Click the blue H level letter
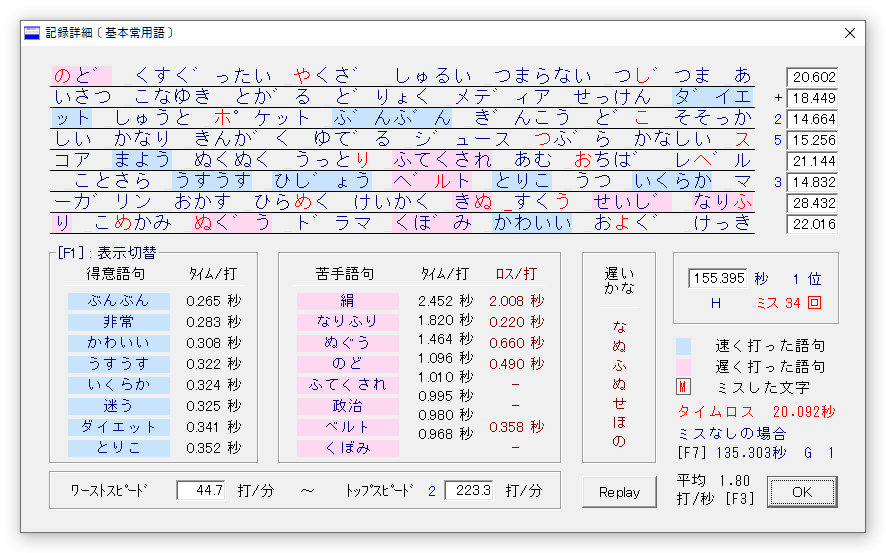The height and width of the screenshot is (553, 886). pyautogui.click(x=716, y=303)
